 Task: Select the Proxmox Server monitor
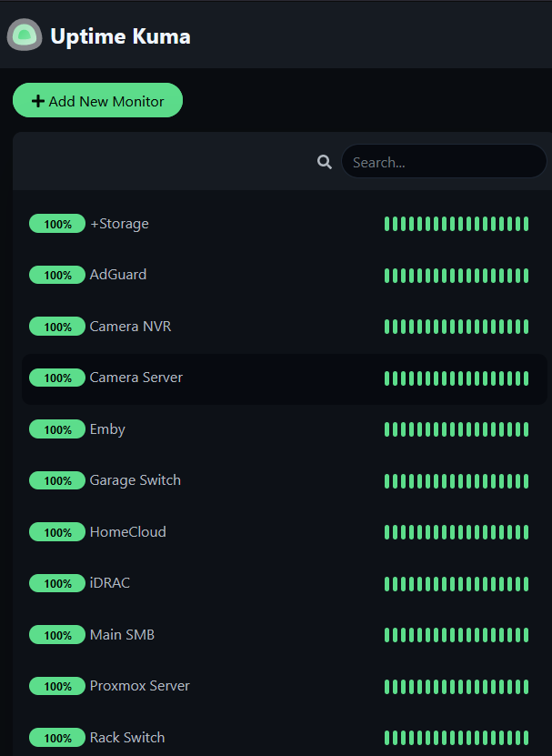(285, 686)
